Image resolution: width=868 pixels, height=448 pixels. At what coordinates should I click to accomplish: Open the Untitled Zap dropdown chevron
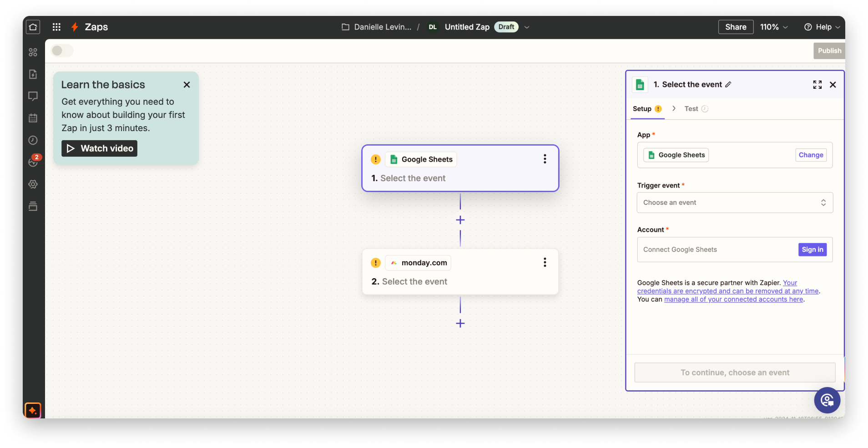click(527, 27)
